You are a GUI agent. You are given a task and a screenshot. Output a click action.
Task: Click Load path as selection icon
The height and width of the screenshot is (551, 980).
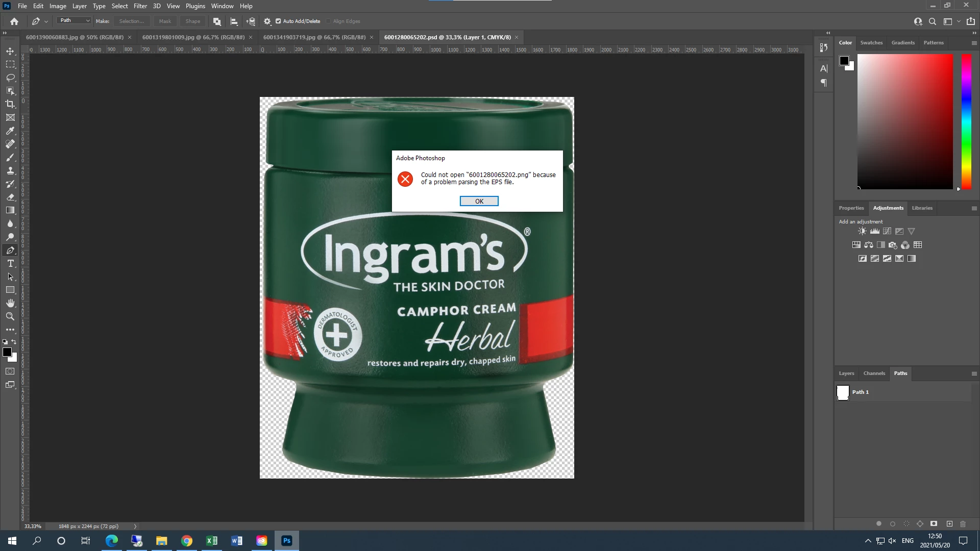(x=906, y=524)
